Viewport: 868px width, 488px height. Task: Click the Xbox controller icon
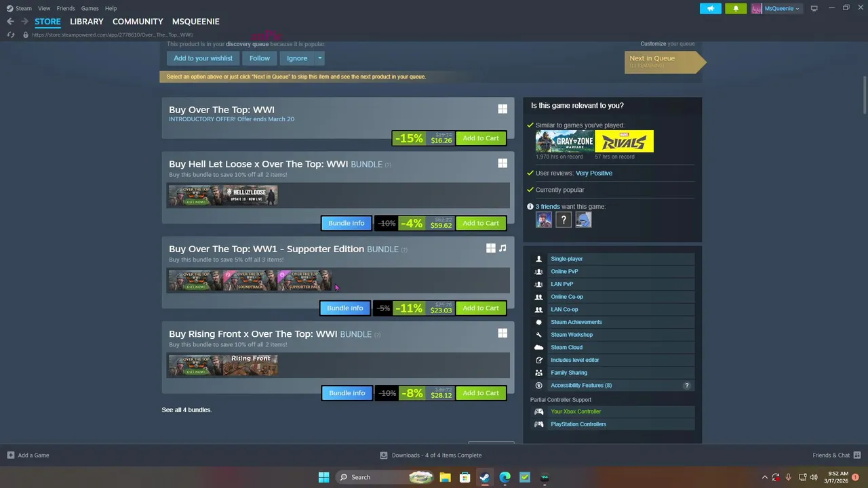[x=538, y=411]
